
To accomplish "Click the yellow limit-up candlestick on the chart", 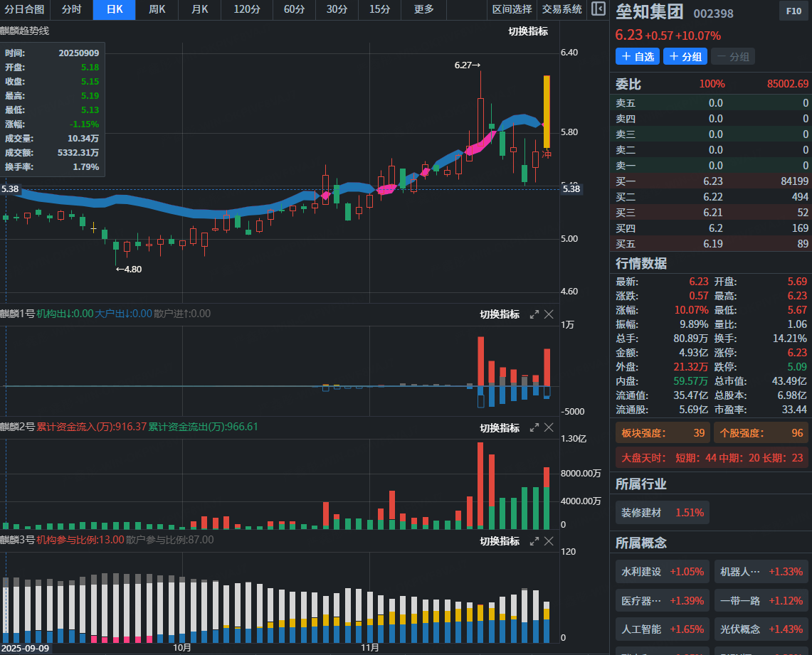I will 547,110.
